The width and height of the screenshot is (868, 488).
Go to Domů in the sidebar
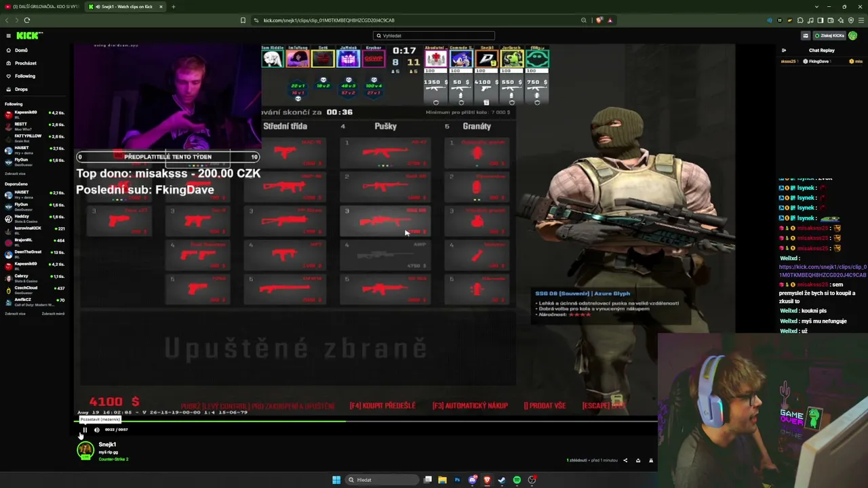click(x=21, y=50)
